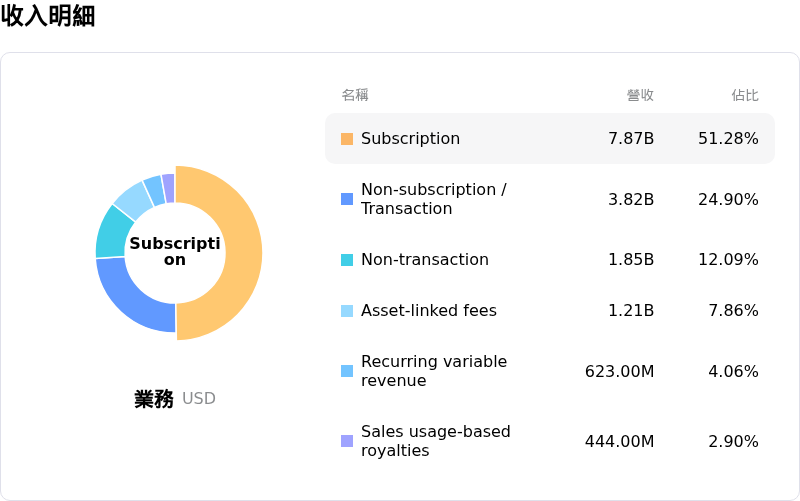Viewport: 800px width, 501px height.
Task: Select Sales usage-based royalties row label
Action: (435, 441)
